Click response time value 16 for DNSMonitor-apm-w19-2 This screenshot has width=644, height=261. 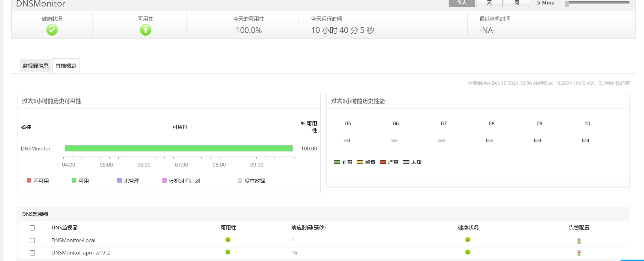[x=294, y=253]
